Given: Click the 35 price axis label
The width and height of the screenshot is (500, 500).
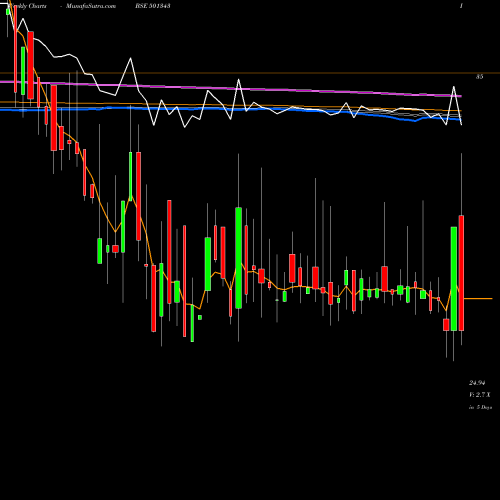Looking at the screenshot, I should point(479,77).
